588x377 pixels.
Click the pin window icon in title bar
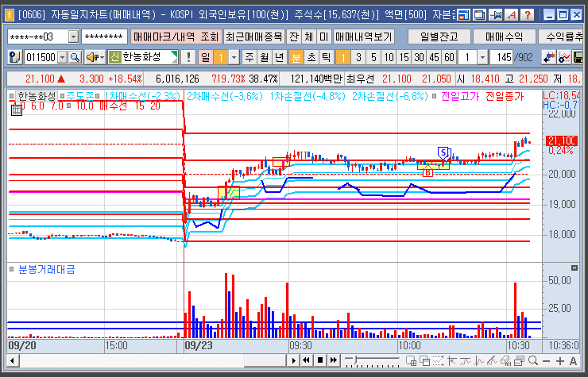click(496, 15)
